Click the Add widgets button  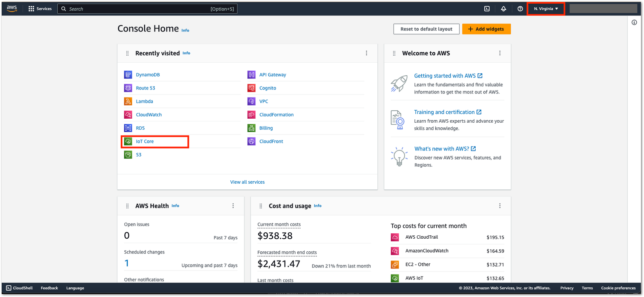click(486, 29)
